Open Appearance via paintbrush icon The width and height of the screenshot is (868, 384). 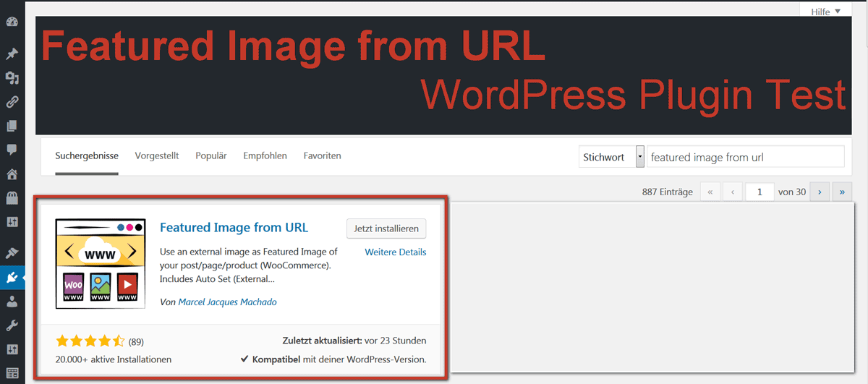coord(12,253)
